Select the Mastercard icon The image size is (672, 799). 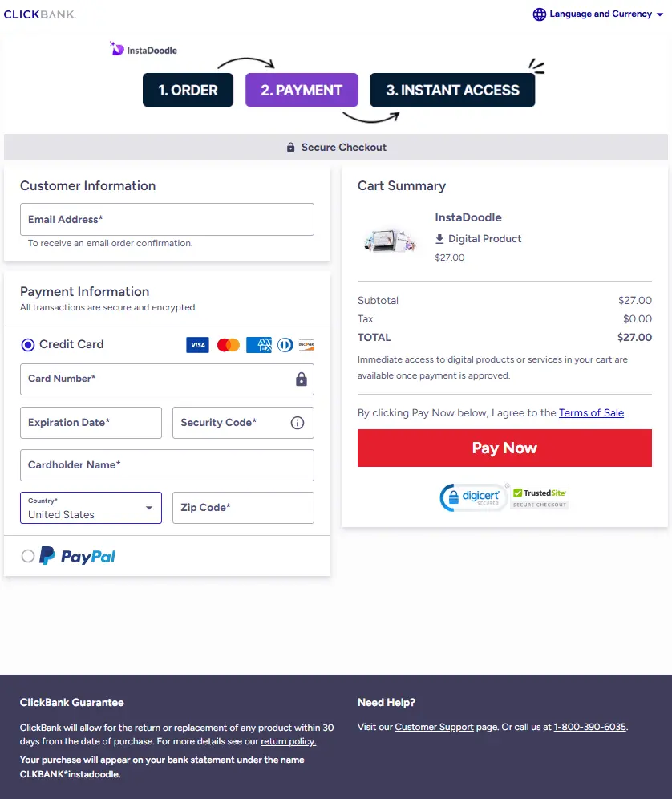click(228, 344)
